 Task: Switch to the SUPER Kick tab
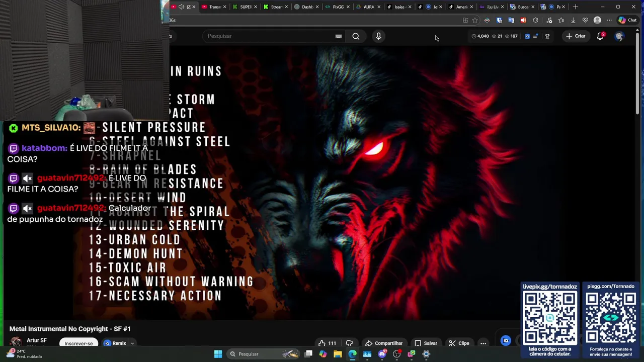tap(245, 7)
